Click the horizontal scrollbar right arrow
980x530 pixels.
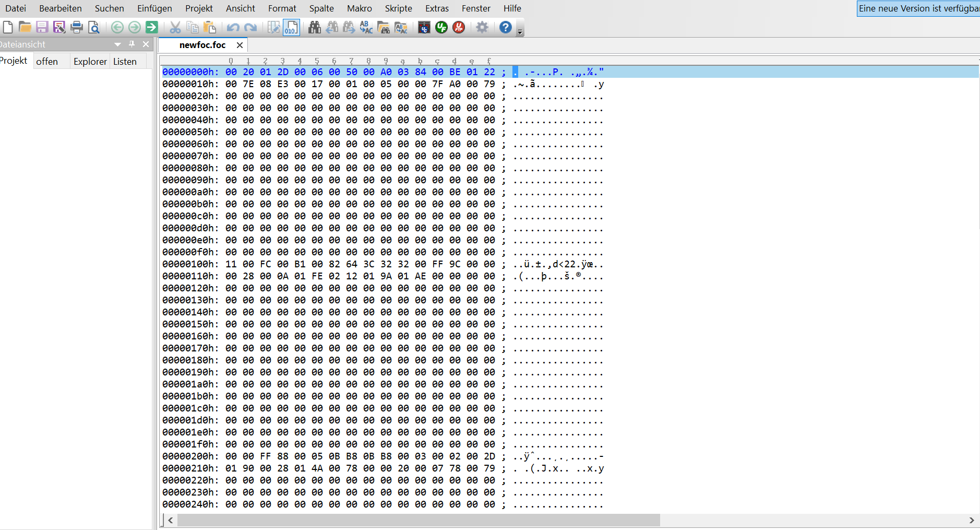click(x=971, y=520)
